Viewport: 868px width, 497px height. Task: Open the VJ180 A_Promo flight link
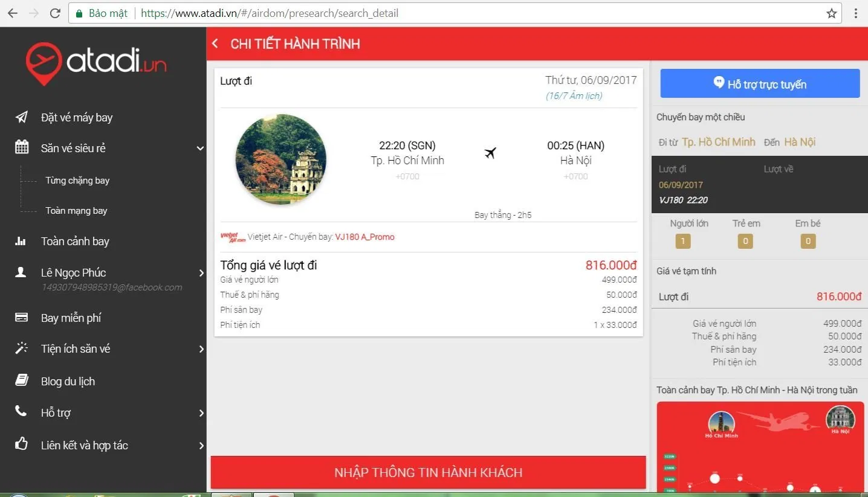[x=364, y=237]
